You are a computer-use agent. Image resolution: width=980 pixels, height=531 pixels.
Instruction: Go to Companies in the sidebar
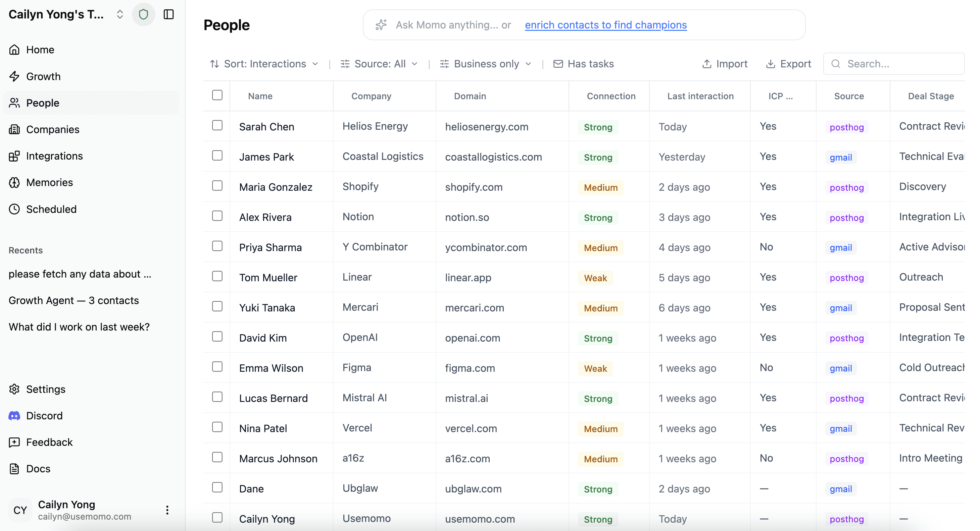click(x=52, y=130)
